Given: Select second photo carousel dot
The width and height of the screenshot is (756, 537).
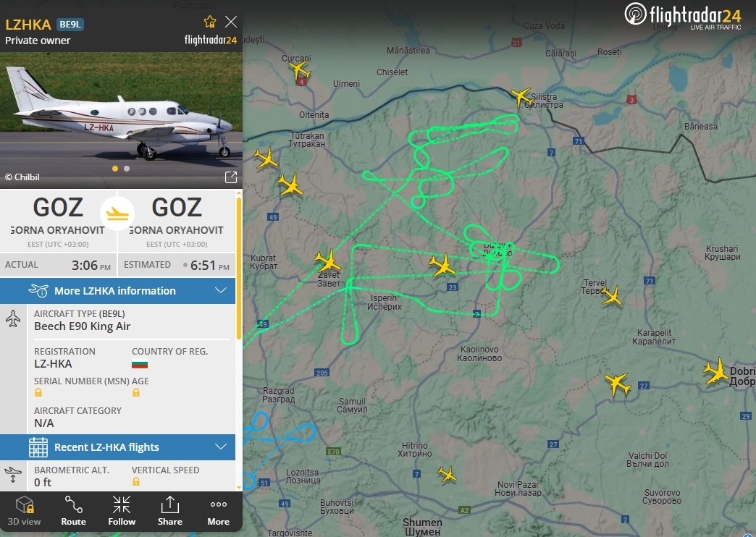Looking at the screenshot, I should tap(127, 169).
